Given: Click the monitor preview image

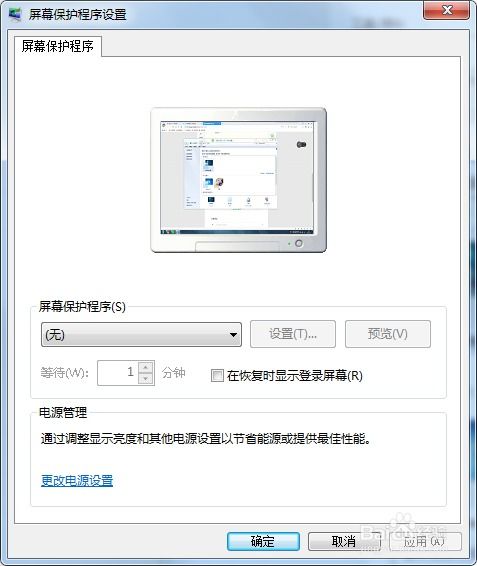Looking at the screenshot, I should 238,180.
